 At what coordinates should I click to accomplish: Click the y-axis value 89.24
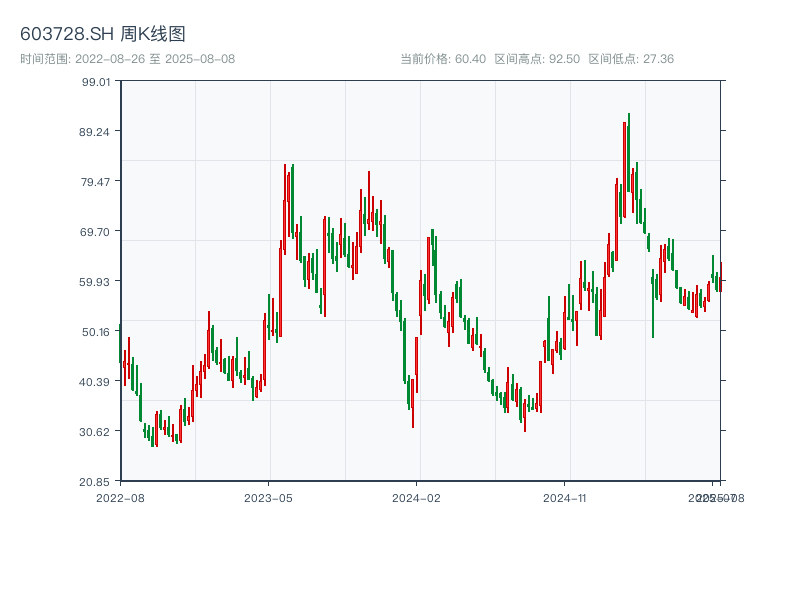click(94, 132)
